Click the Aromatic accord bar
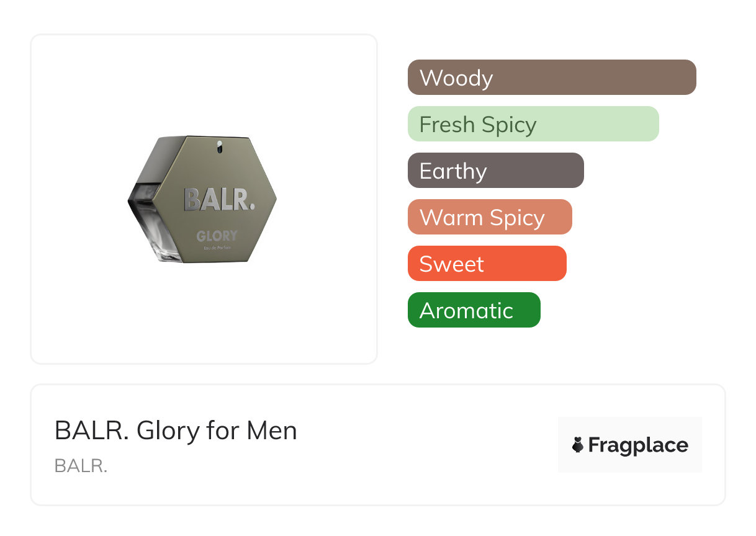Image resolution: width=756 pixels, height=536 pixels. click(474, 310)
